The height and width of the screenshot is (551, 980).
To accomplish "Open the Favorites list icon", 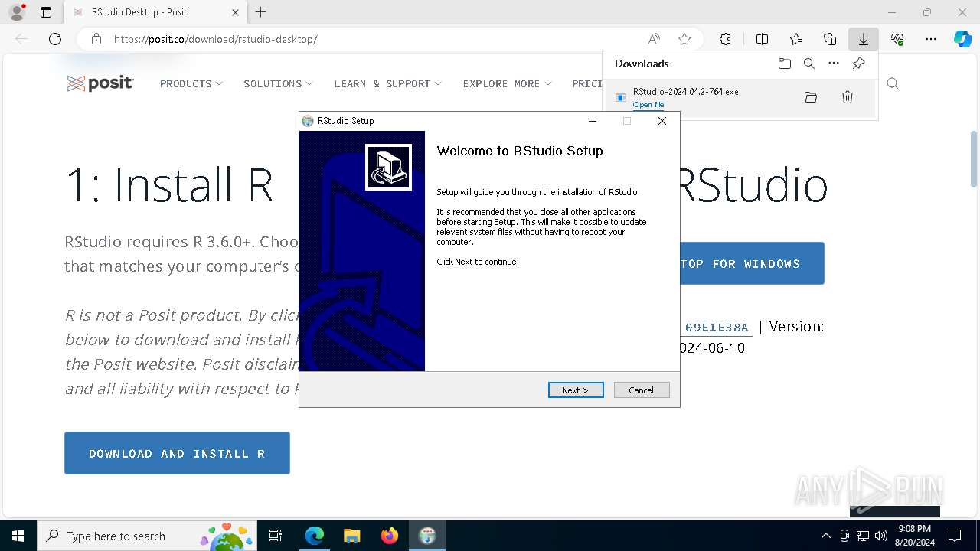I will point(796,39).
